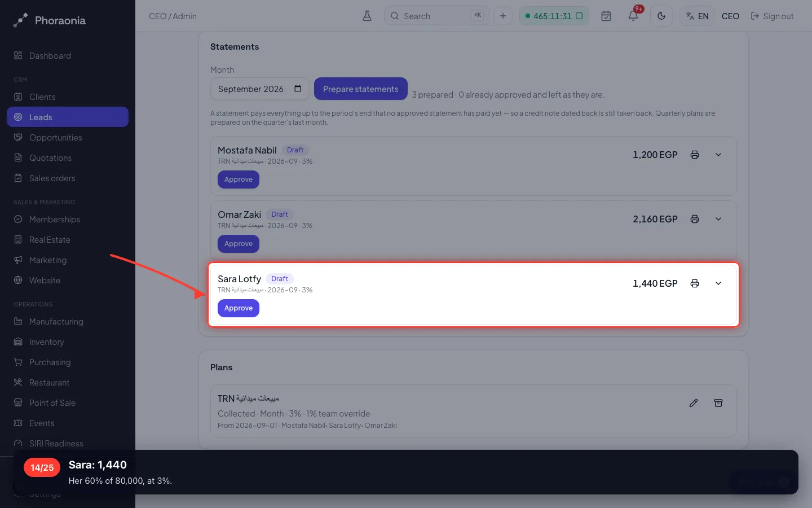Open Opportunities in the sidebar

tap(68, 137)
